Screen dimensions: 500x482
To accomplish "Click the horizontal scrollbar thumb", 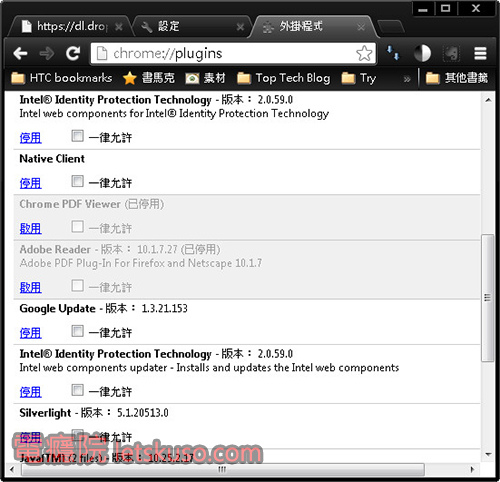I will tap(223, 469).
